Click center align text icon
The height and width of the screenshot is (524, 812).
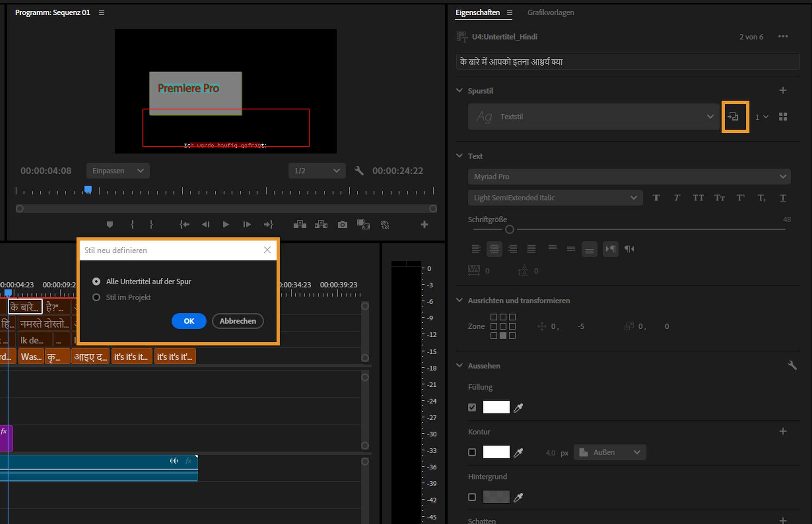click(x=494, y=249)
